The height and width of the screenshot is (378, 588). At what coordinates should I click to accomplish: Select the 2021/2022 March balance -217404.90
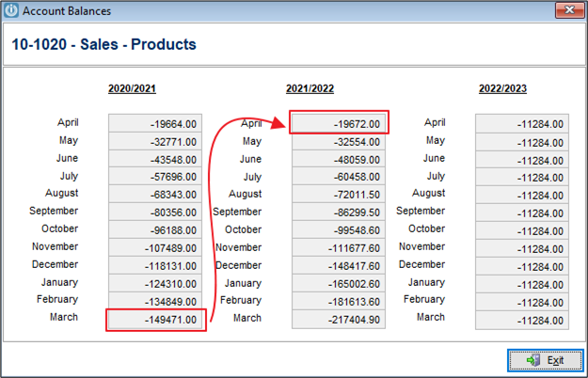(x=339, y=320)
